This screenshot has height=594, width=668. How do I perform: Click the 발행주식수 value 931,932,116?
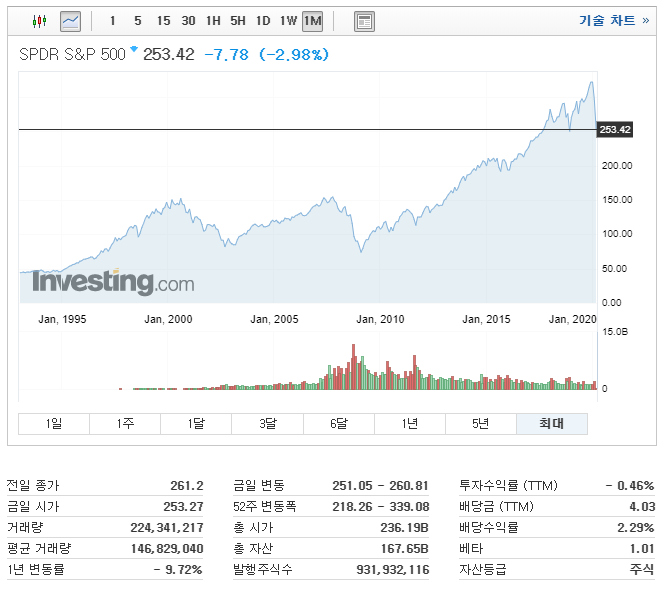coord(393,569)
